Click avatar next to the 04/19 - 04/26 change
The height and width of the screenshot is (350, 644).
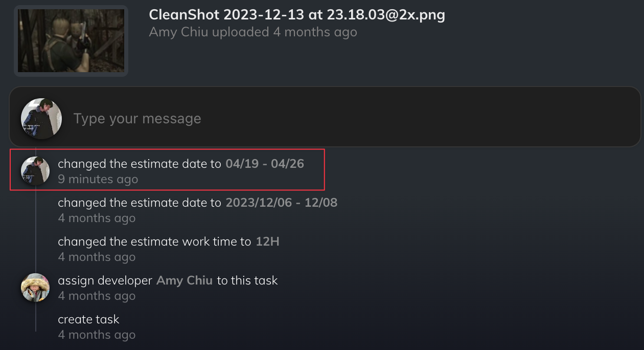point(35,171)
